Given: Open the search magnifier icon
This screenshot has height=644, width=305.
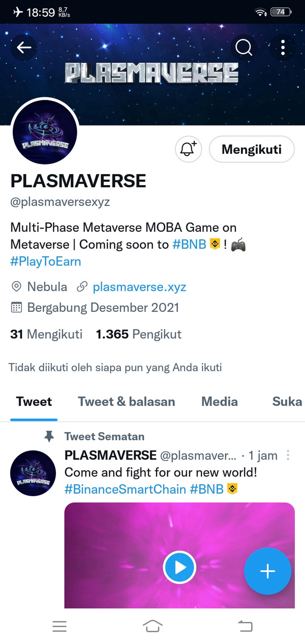Looking at the screenshot, I should coord(244,47).
